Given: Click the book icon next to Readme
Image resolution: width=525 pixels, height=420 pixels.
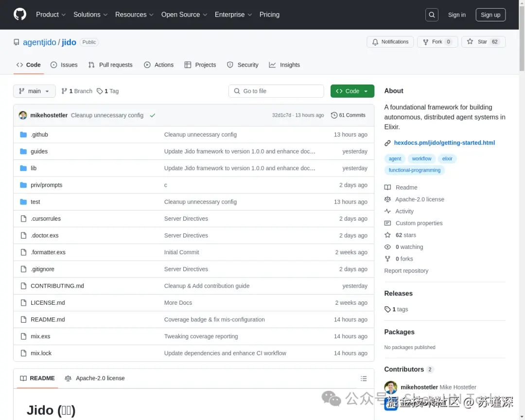Looking at the screenshot, I should click(x=387, y=188).
